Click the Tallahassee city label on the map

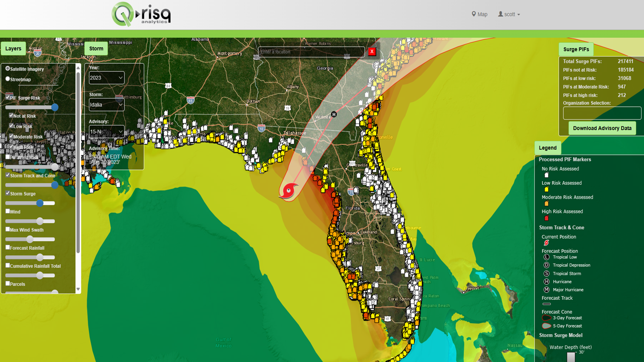294,133
